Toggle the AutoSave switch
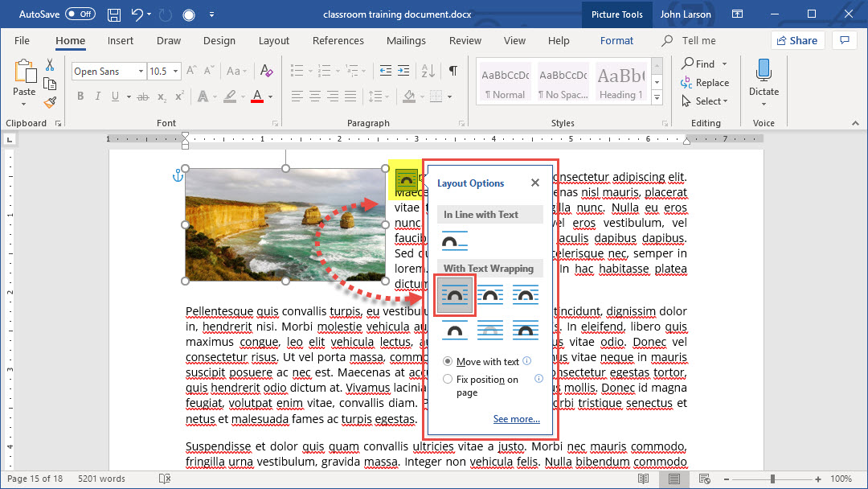 [x=80, y=14]
